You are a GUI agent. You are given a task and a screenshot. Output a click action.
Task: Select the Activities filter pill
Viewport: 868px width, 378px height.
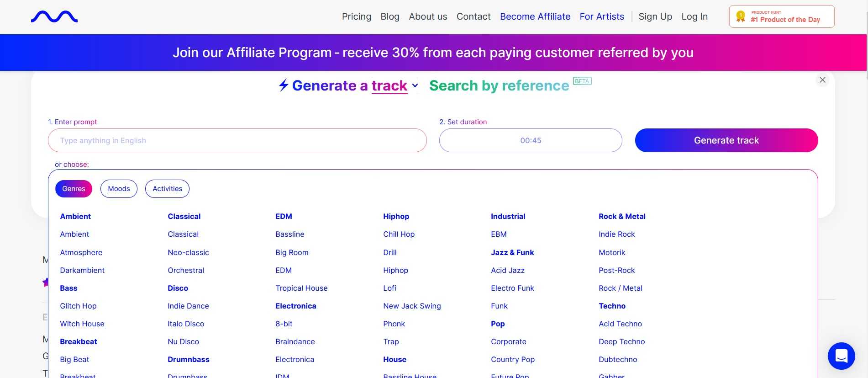click(167, 189)
